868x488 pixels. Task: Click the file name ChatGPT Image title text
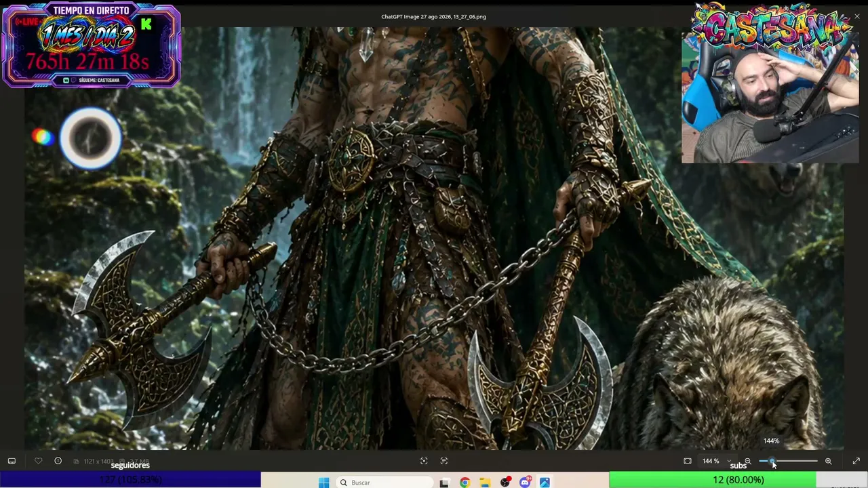pos(433,17)
